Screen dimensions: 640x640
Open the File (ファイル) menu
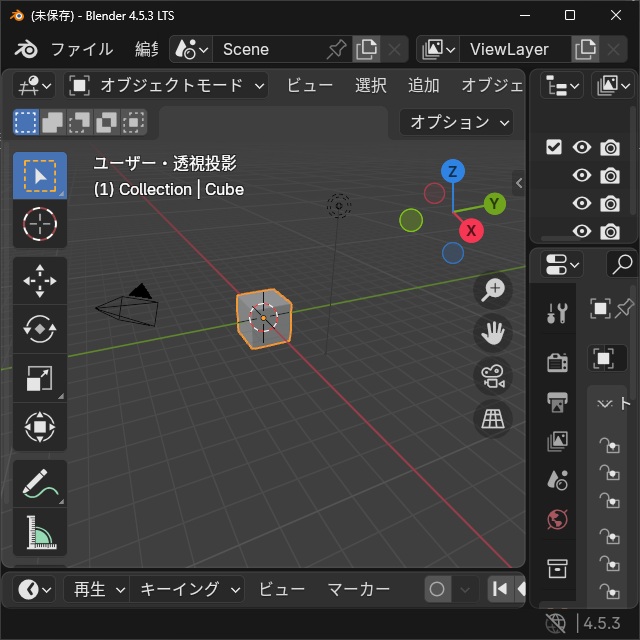tap(82, 49)
